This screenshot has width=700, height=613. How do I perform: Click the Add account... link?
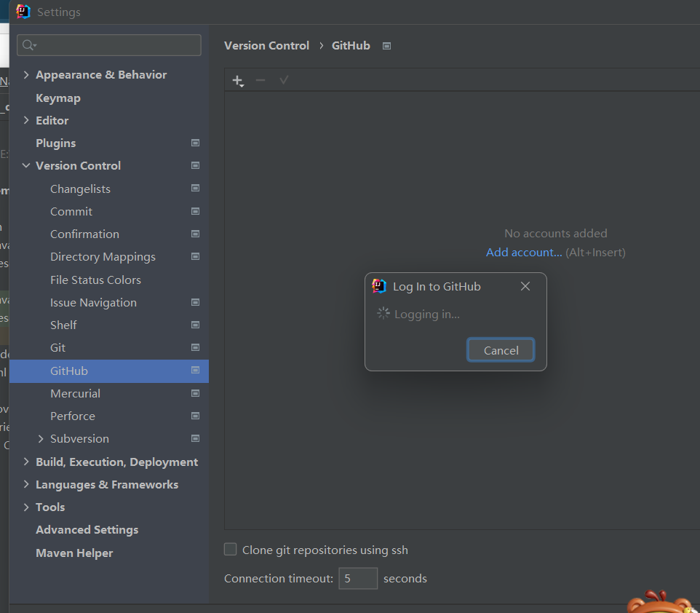[524, 253]
